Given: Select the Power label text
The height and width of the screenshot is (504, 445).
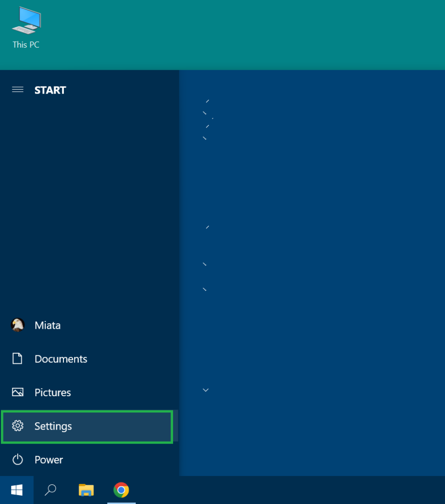Looking at the screenshot, I should (49, 460).
